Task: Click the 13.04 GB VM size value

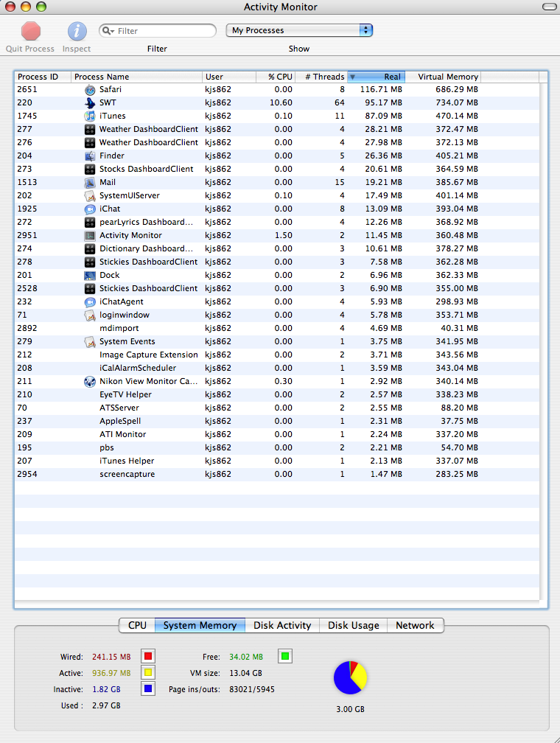Action: pos(245,674)
